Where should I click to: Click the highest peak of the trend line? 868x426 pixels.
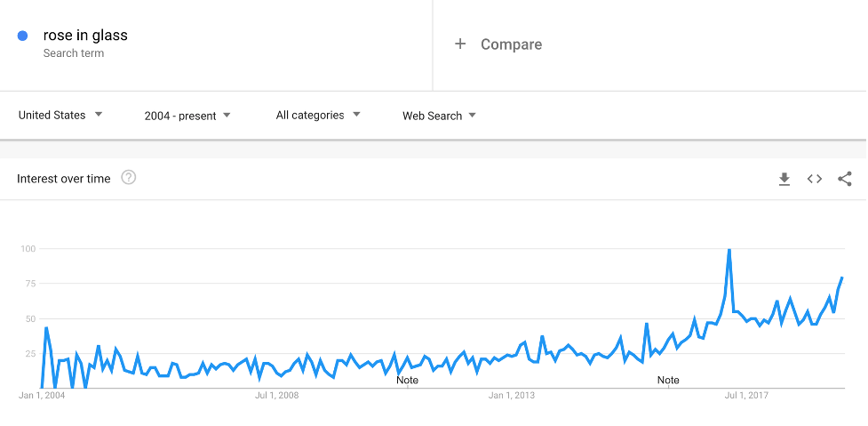729,250
